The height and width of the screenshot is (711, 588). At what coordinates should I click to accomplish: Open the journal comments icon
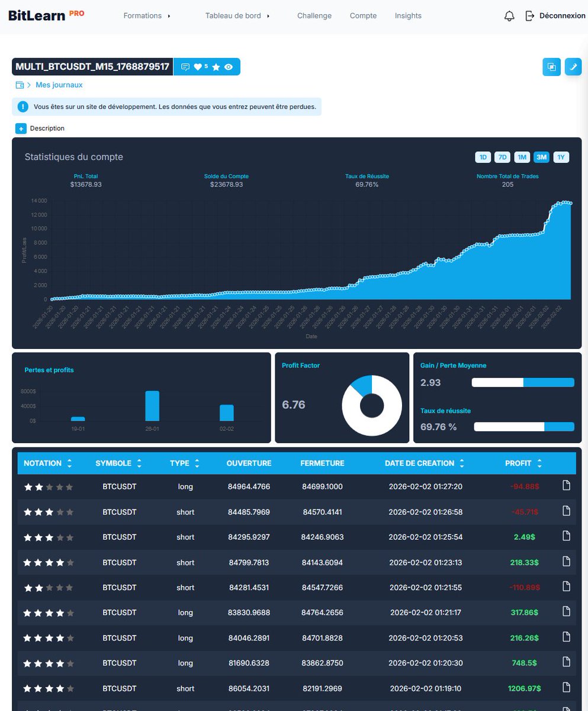coord(185,68)
